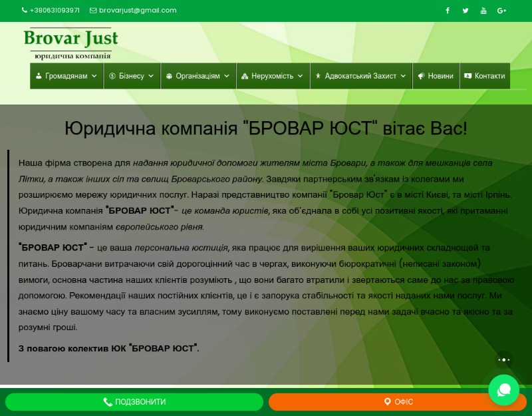Click the phone handset icon in top bar
This screenshot has width=532, height=416.
(x=25, y=10)
